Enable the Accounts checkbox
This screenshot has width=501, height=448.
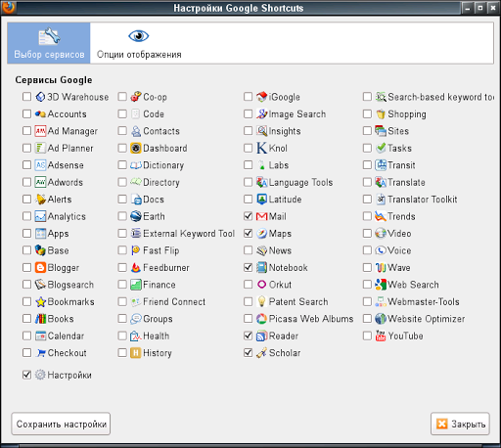26,114
